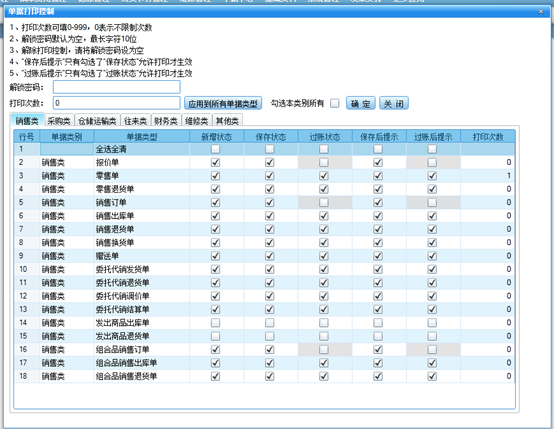Select the 往来类 tab

pos(136,121)
